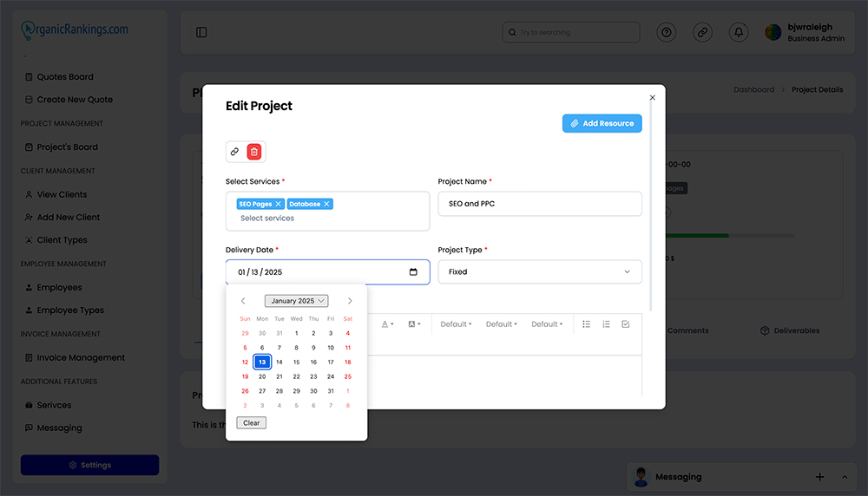Click the Dashboard breadcrumb link
Image resolution: width=868 pixels, height=496 pixels.
coord(754,89)
